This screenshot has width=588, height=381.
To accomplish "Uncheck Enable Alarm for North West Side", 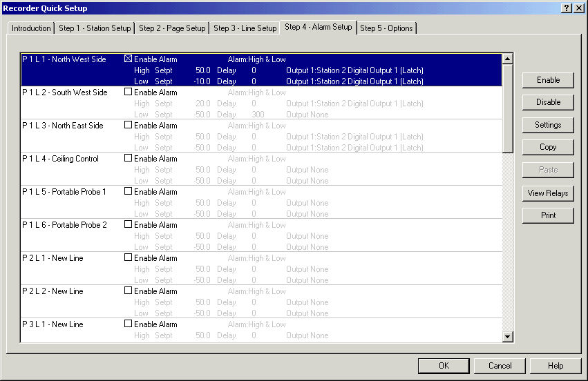I will click(129, 59).
